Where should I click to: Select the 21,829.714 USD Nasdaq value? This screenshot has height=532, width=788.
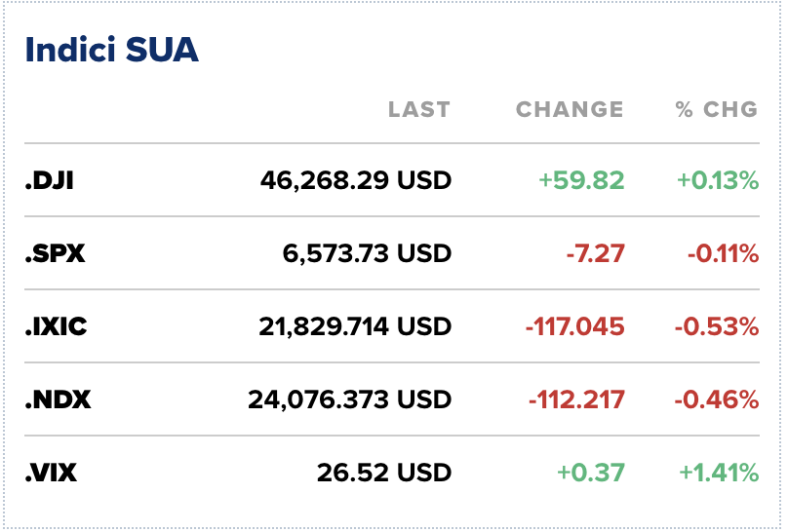[x=355, y=326]
